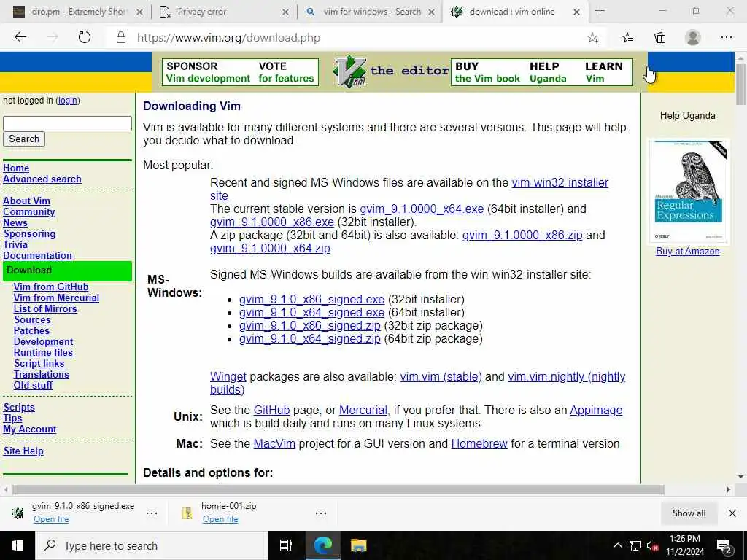This screenshot has height=560, width=747.
Task: Open options for gvim_9.1.0_x86_signed.exe download
Action: [x=152, y=513]
